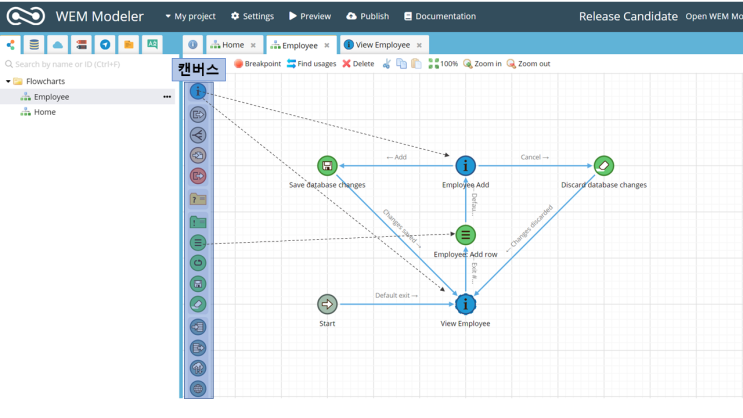This screenshot has width=743, height=418.
Task: Open the cloud services tab icon
Action: tap(58, 45)
